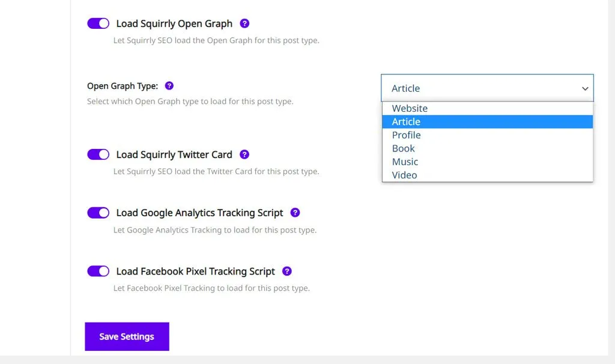Click Load Facebook Pixel Tracking Script label
This screenshot has height=364, width=615.
pyautogui.click(x=196, y=271)
